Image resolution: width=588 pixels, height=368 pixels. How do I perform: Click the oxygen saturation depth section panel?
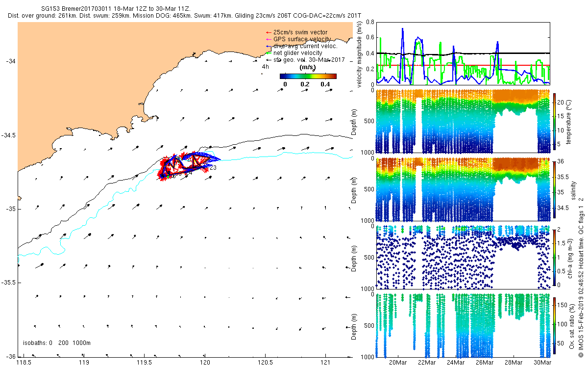click(463, 325)
